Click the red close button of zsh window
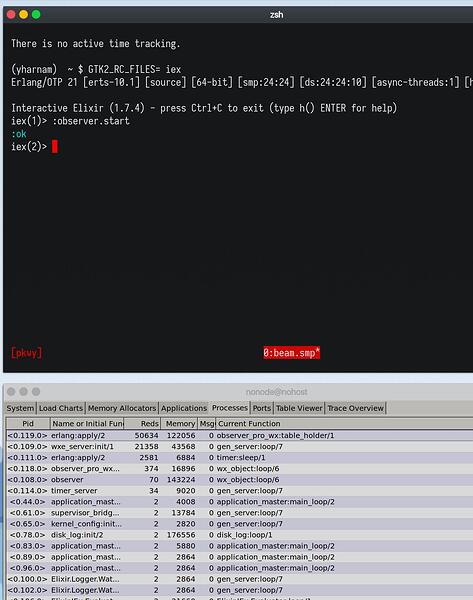This screenshot has width=473, height=600. pyautogui.click(x=11, y=15)
